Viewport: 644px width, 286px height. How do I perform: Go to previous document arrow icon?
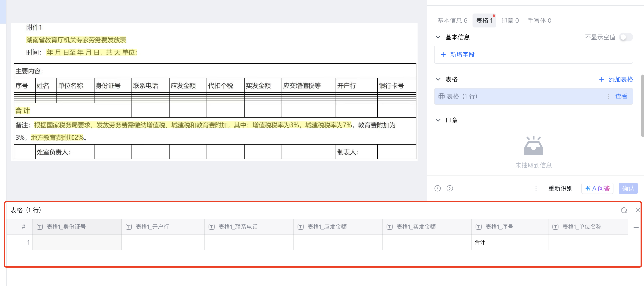pos(437,188)
